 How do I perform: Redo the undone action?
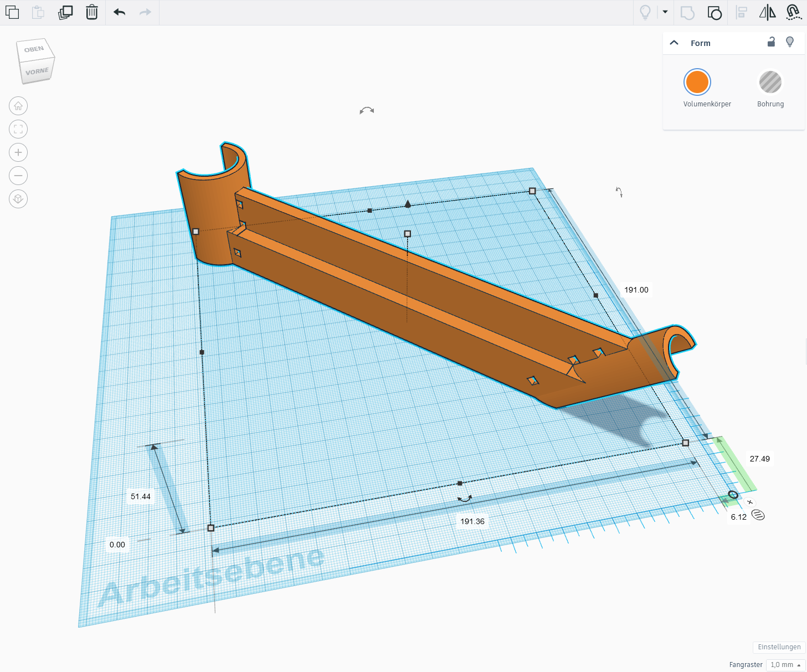tap(145, 12)
